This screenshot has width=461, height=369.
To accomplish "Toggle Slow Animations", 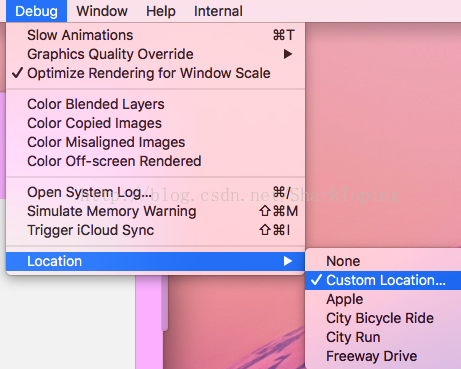I will 155,35.
